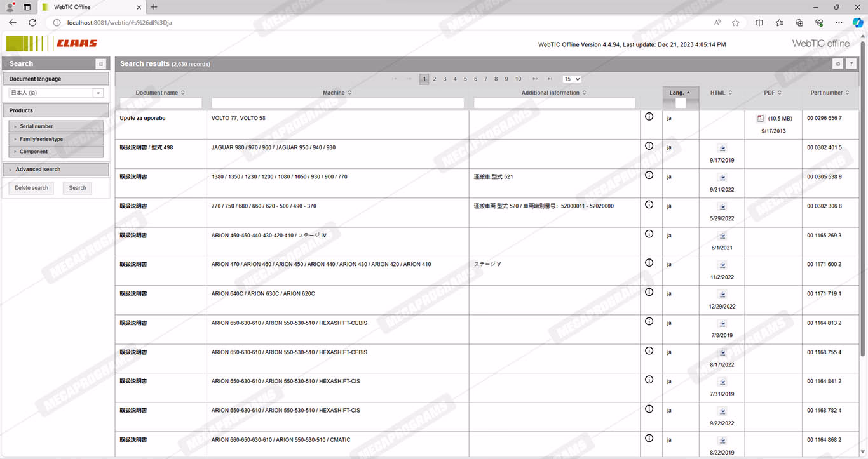
Task: Open HTML document dated 5/29/2022
Action: pos(722,207)
